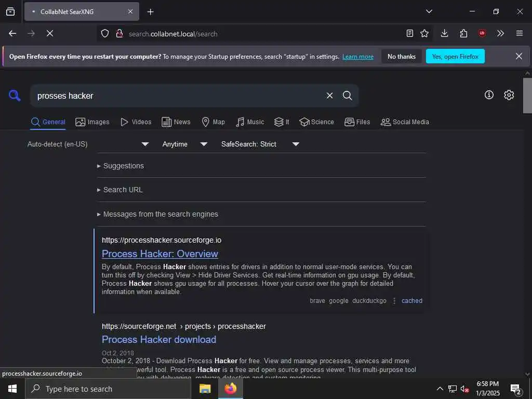The image size is (532, 399).
Task: Switch to the General category tab
Action: (x=48, y=122)
